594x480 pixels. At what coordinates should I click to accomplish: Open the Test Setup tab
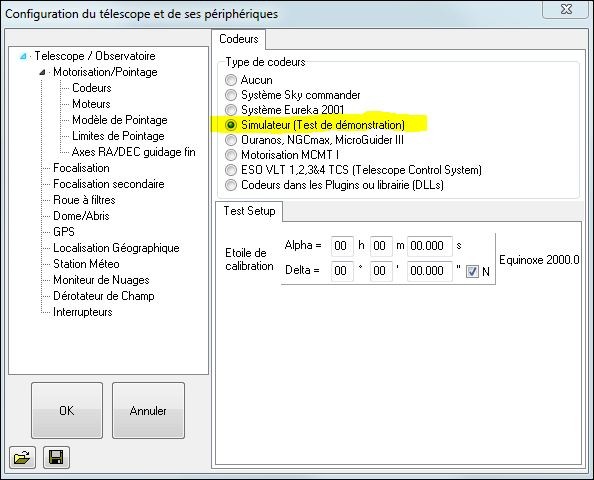tap(249, 211)
